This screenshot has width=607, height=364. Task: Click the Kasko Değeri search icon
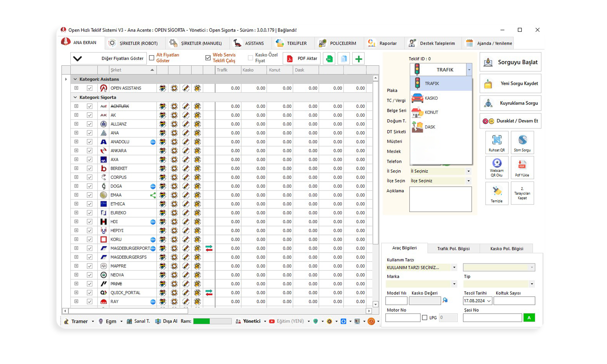point(445,300)
